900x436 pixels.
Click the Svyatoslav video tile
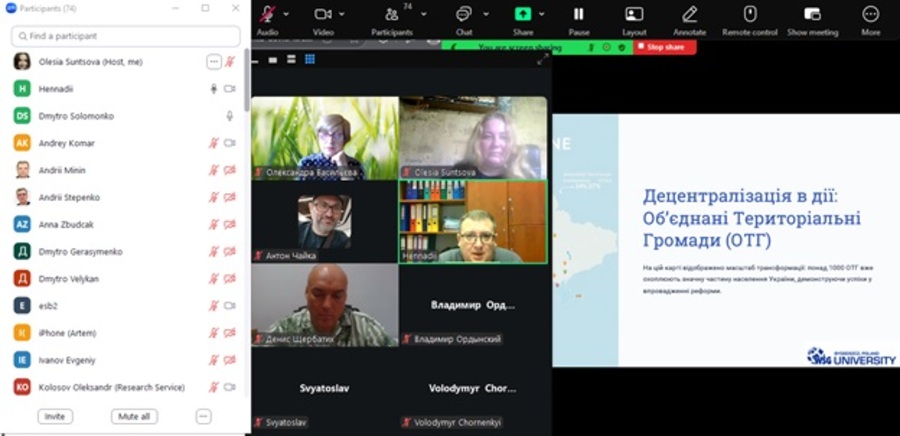pyautogui.click(x=325, y=389)
